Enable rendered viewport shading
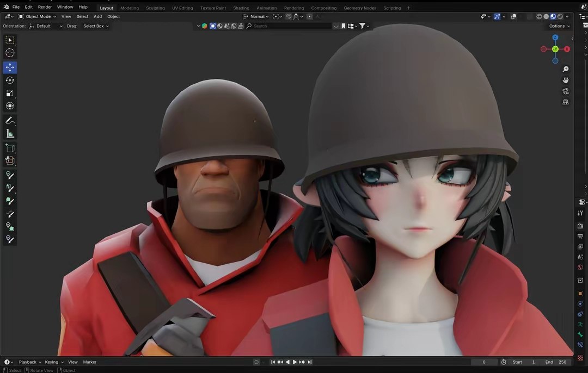Image resolution: width=588 pixels, height=373 pixels. click(x=560, y=16)
